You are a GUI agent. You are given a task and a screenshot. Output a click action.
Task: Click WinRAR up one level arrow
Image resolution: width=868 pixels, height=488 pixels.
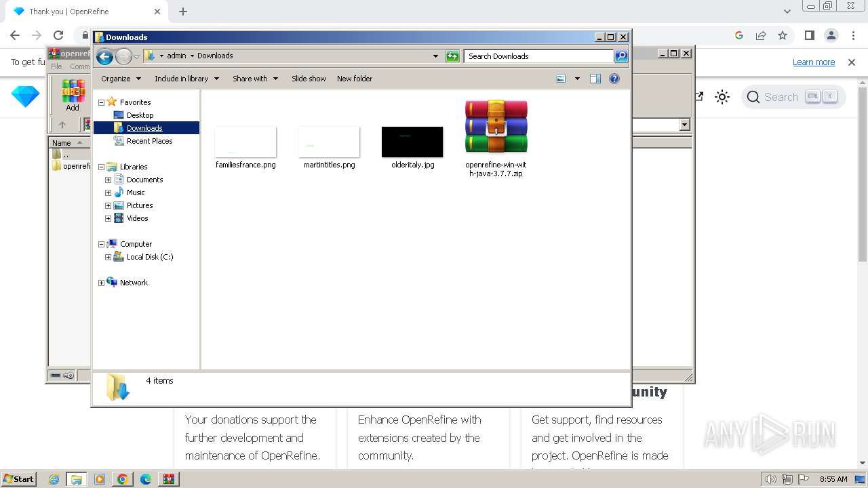[62, 125]
